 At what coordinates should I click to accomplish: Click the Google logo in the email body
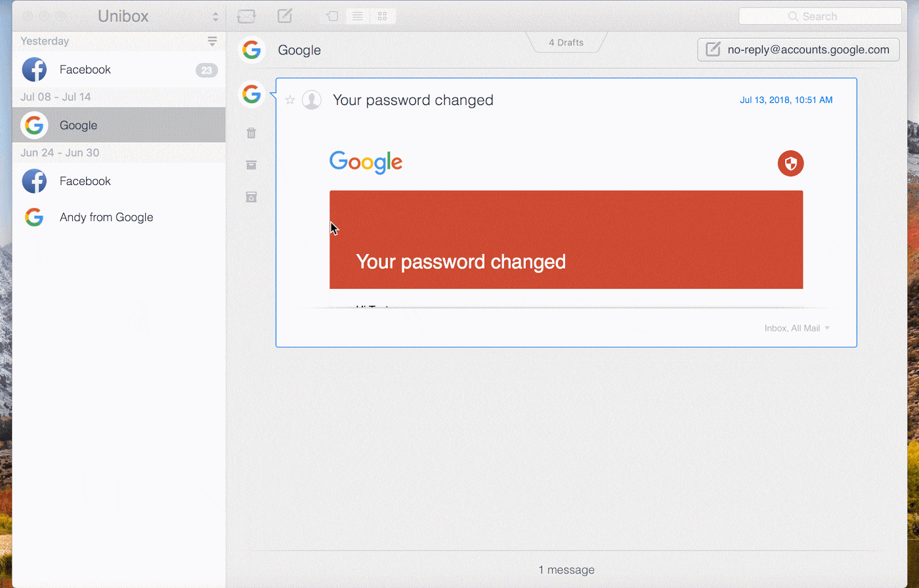[366, 163]
